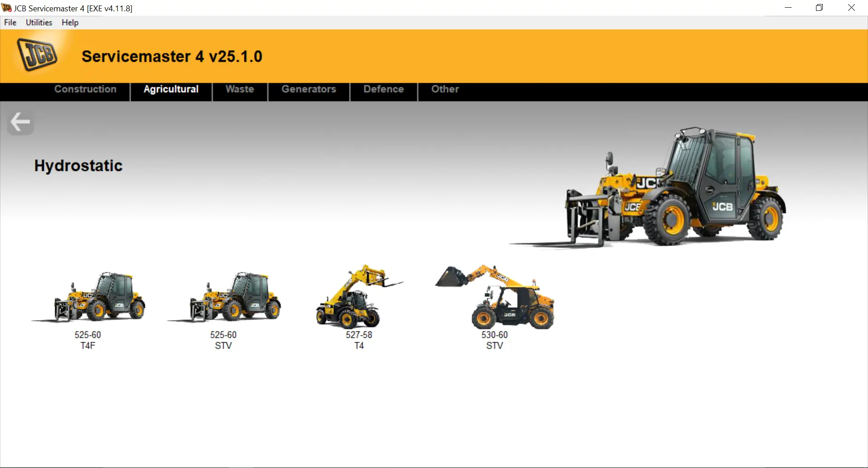This screenshot has height=468, width=868.
Task: Select the 525-60 T4F machine image
Action: point(89,298)
